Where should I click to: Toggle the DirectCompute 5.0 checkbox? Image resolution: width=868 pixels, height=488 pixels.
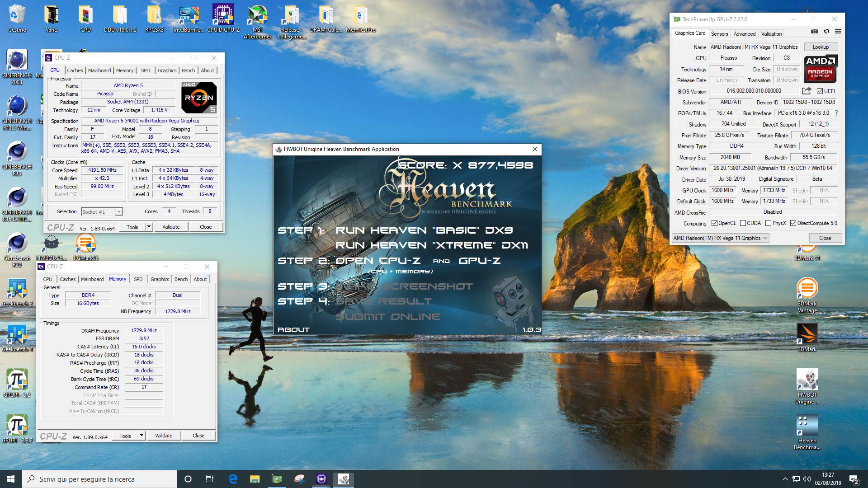[793, 223]
